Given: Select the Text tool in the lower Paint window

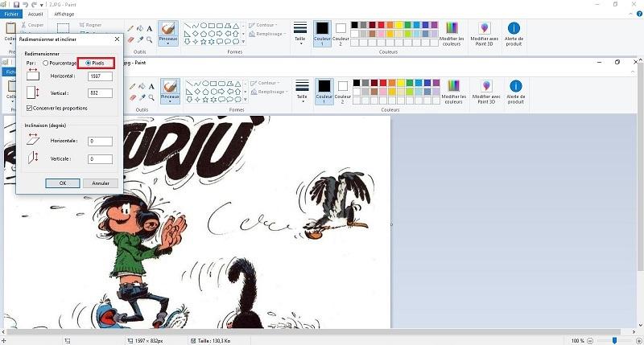Looking at the screenshot, I should point(151,86).
